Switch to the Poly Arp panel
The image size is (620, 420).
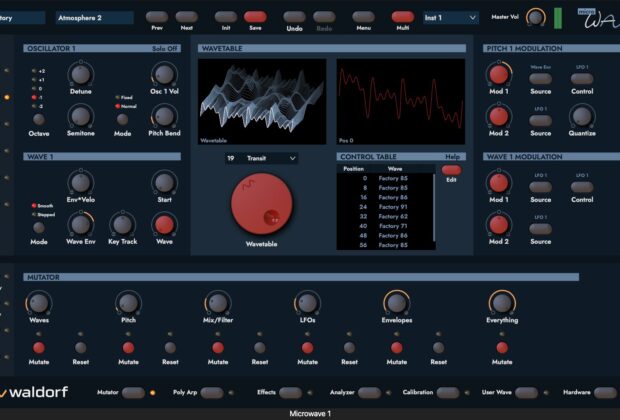coord(212,393)
